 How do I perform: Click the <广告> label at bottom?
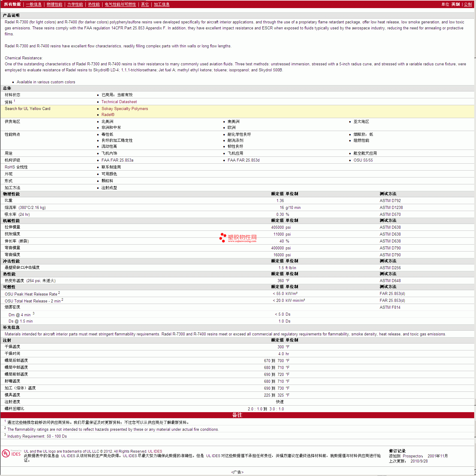tap(237, 472)
